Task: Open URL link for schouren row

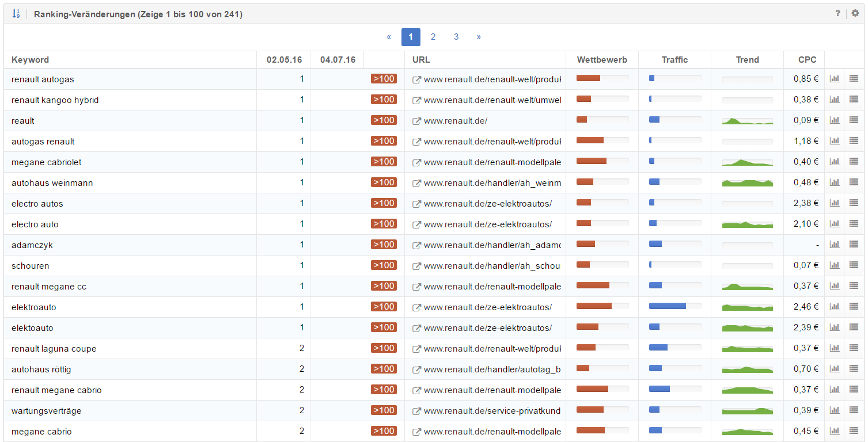Action: point(492,266)
